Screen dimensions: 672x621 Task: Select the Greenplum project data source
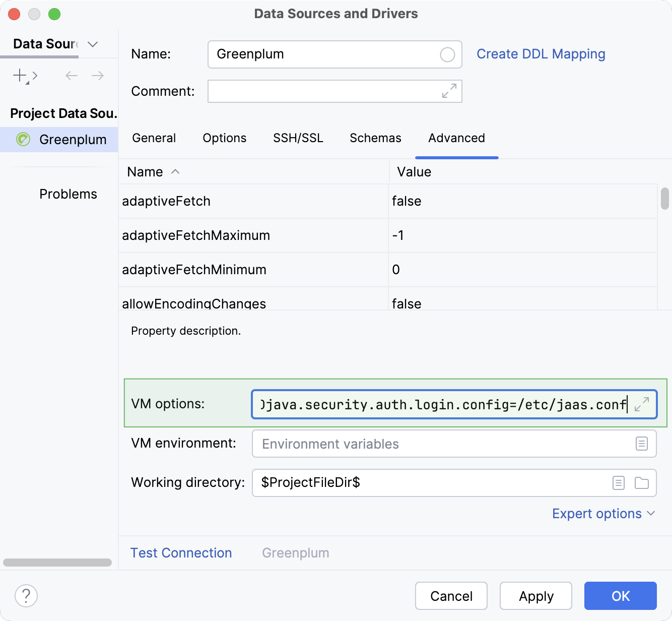tap(73, 140)
